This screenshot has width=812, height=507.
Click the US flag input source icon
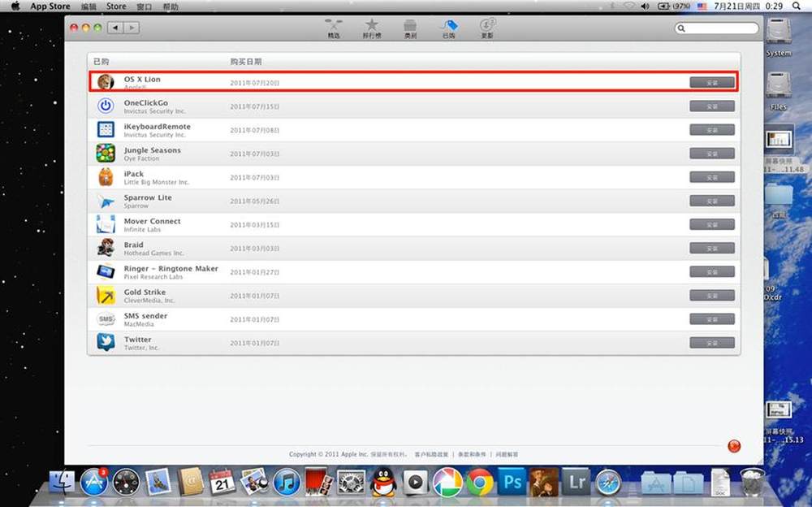702,6
